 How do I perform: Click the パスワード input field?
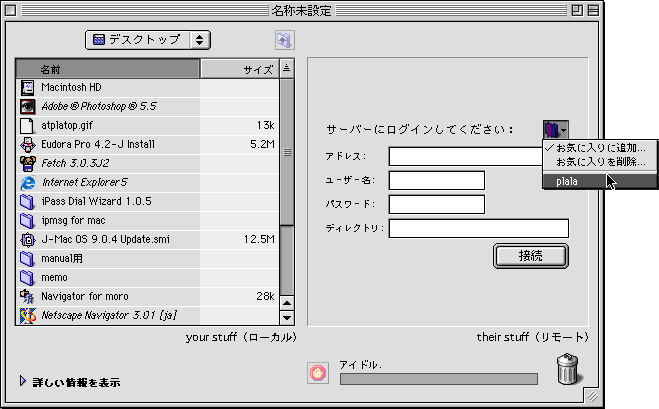coord(437,204)
